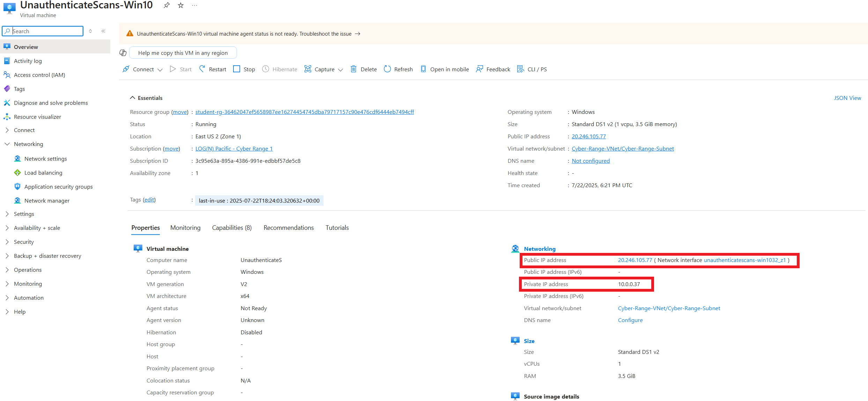Click the warning triangle icon in the banner
This screenshot has width=868, height=401.
130,34
